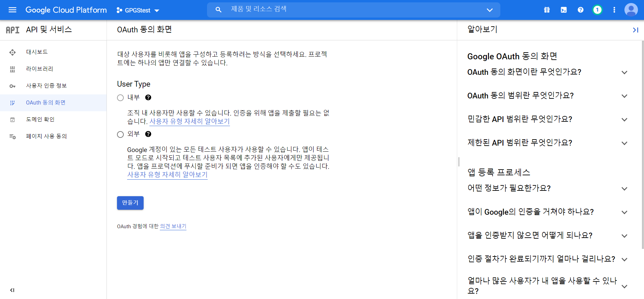
Task: Open the notifications badge showing 1
Action: click(597, 10)
